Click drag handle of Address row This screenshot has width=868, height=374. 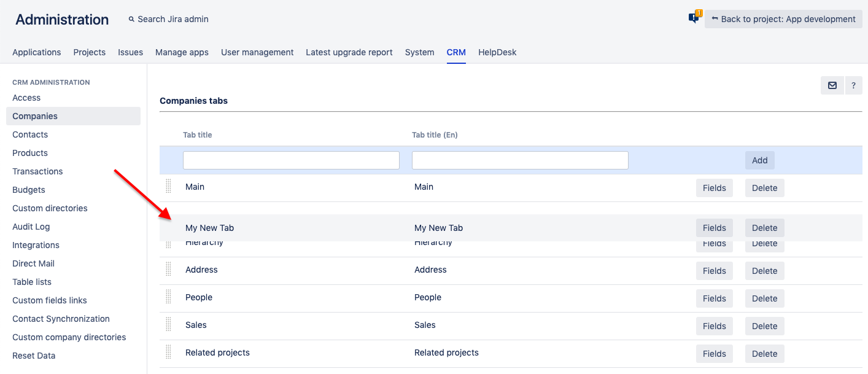click(x=169, y=270)
